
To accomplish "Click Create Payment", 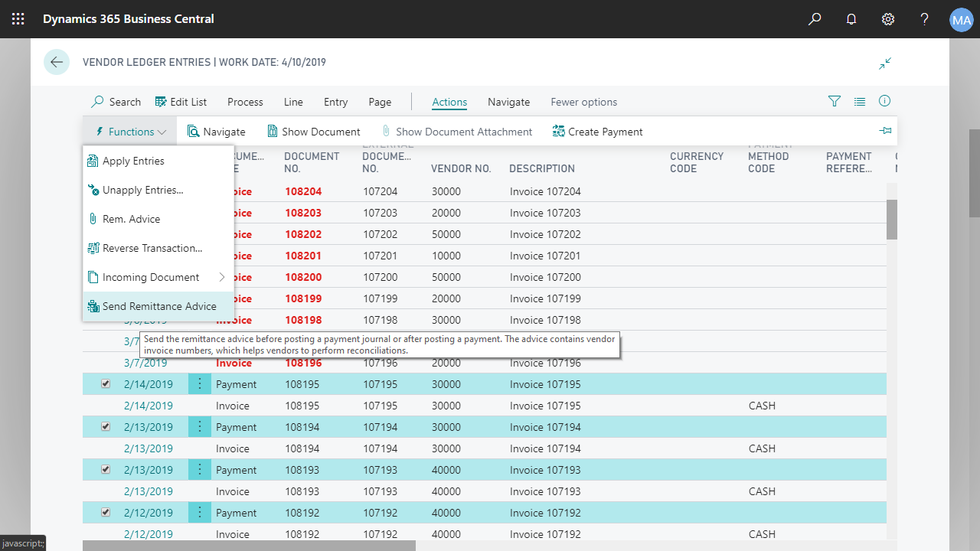I will coord(597,132).
